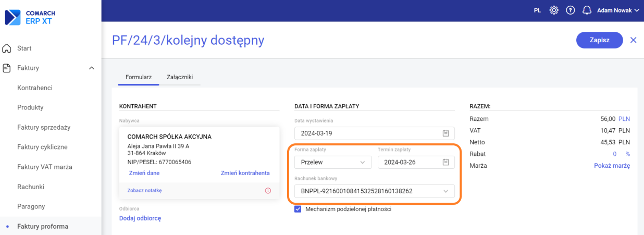This screenshot has width=644, height=235.
Task: Open calendar for Termin zapłaty
Action: (445, 163)
